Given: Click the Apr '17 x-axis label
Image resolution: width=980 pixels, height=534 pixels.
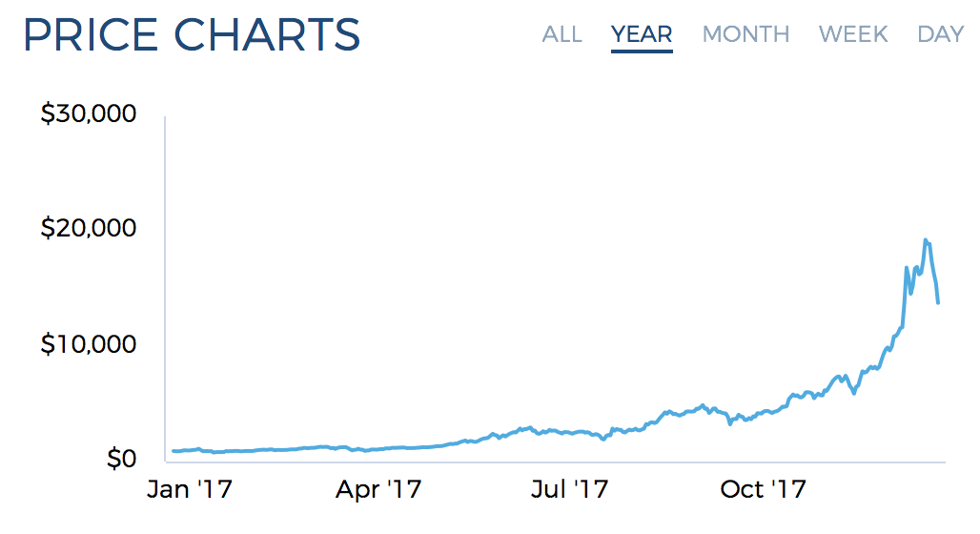Looking at the screenshot, I should [378, 490].
